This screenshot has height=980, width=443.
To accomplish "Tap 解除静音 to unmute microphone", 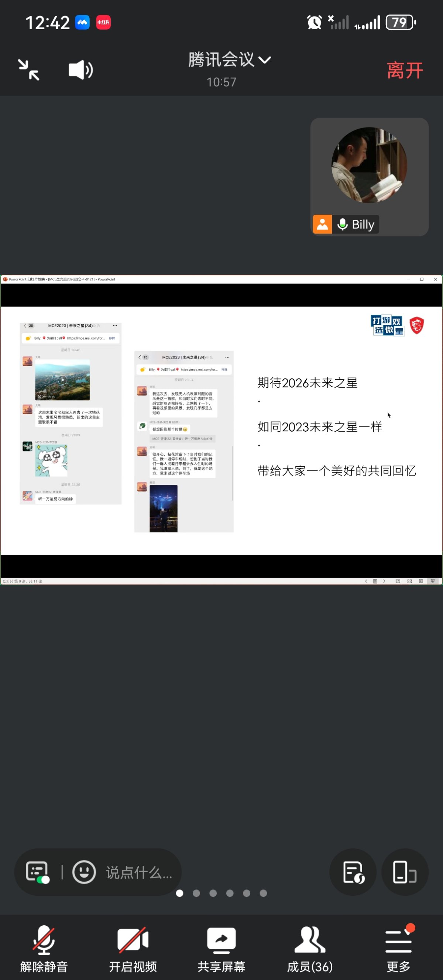I will (x=44, y=949).
